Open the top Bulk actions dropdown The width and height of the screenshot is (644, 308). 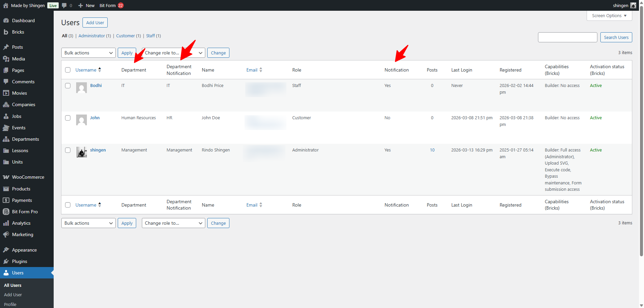pyautogui.click(x=88, y=53)
